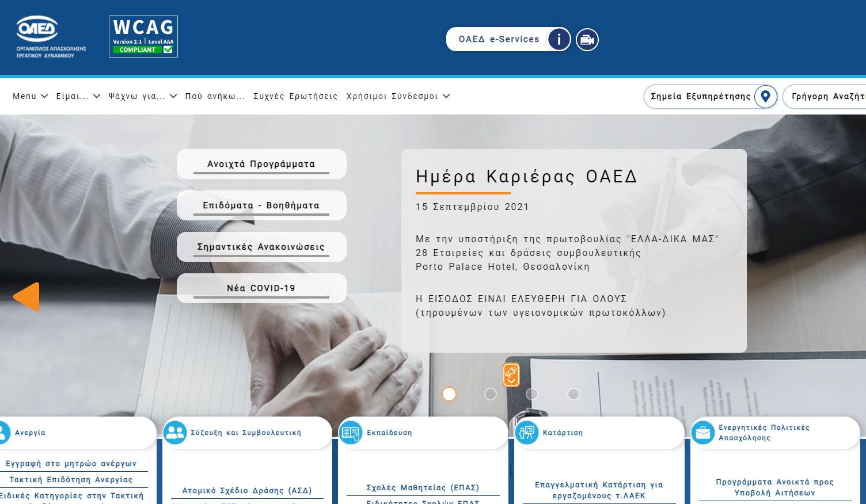Expand the Menu dropdown
This screenshot has width=866, height=504.
click(30, 96)
